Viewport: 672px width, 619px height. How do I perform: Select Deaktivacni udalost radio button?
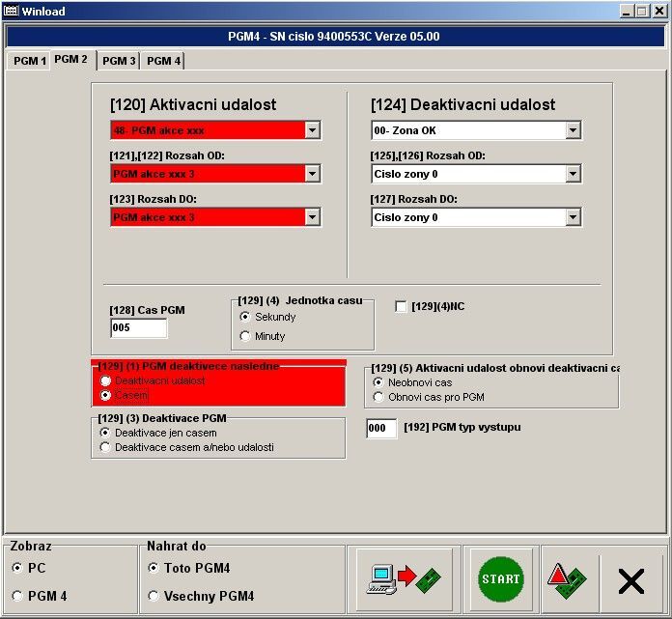[106, 380]
